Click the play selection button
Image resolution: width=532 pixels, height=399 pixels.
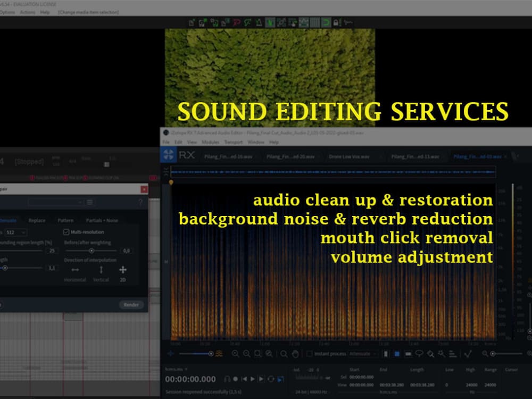pyautogui.click(x=261, y=379)
